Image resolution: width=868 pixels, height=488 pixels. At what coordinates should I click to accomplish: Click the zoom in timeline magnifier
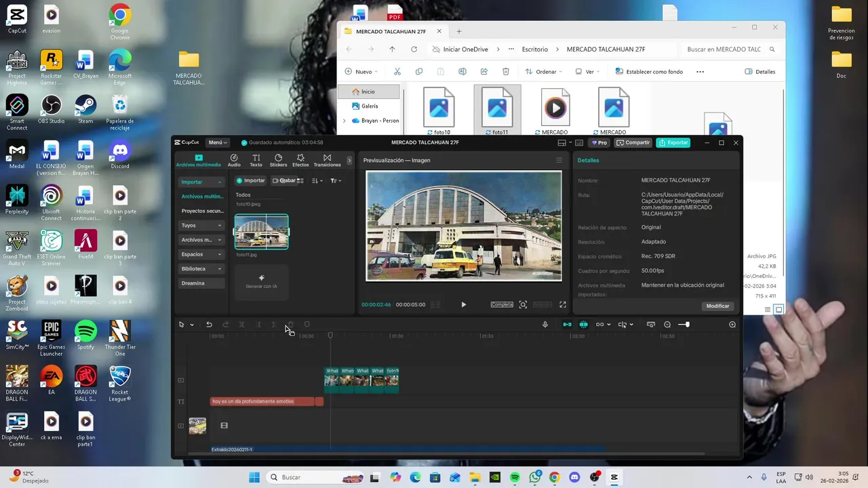point(732,325)
